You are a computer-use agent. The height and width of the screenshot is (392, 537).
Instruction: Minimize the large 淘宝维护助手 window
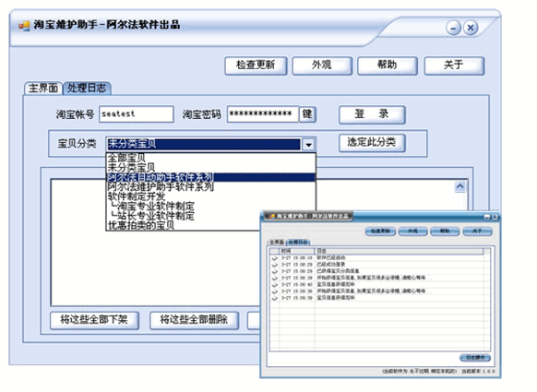tap(453, 28)
